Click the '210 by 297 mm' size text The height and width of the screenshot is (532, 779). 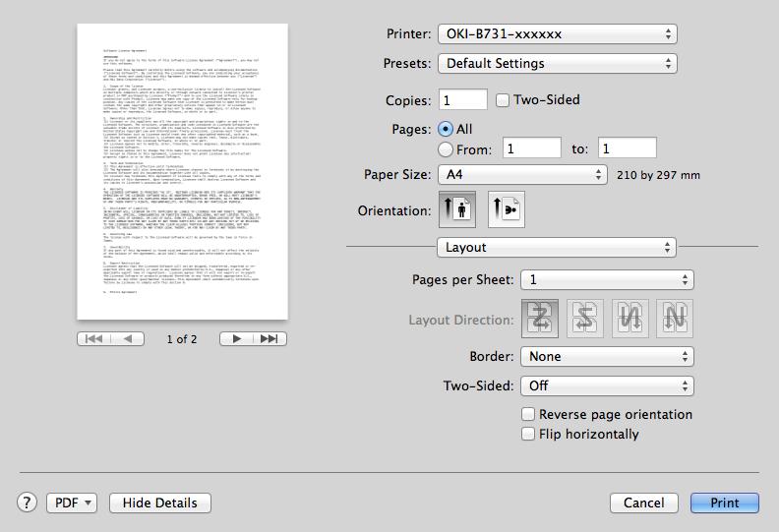point(658,175)
